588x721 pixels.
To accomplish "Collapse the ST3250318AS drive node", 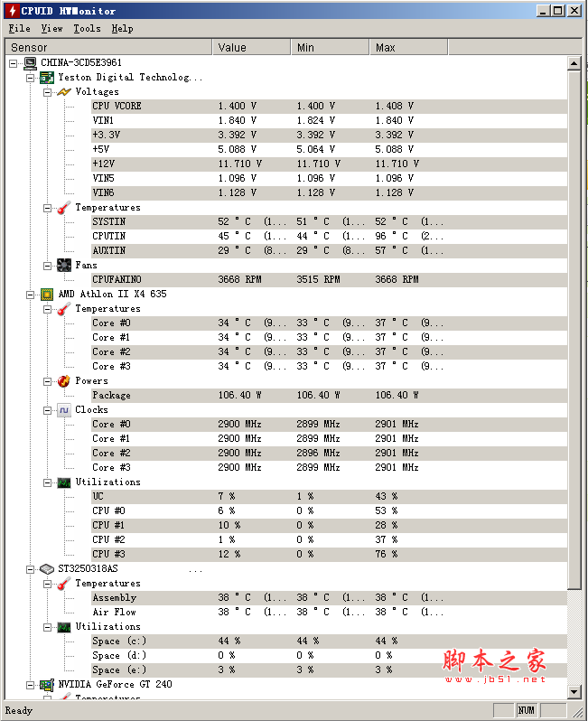I will point(31,569).
